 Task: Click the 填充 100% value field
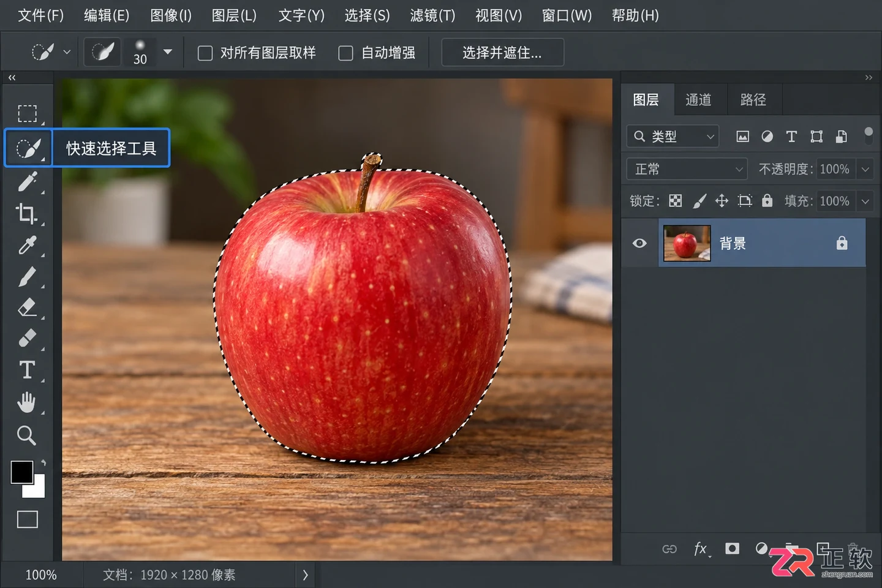[834, 201]
